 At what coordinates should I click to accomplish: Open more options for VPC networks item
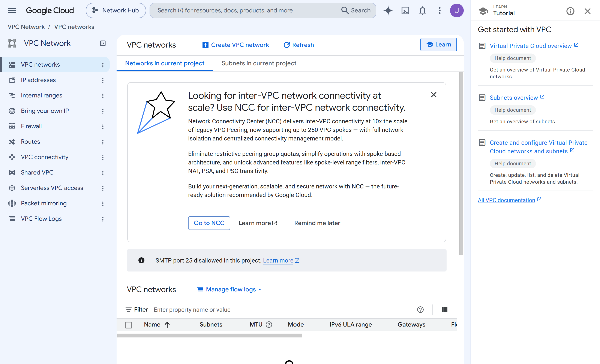coord(103,65)
